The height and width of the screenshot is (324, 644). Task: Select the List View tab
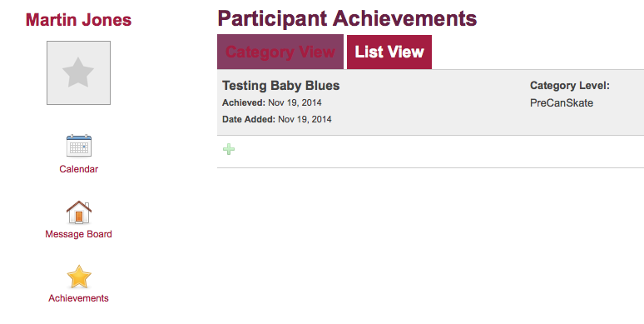(389, 52)
